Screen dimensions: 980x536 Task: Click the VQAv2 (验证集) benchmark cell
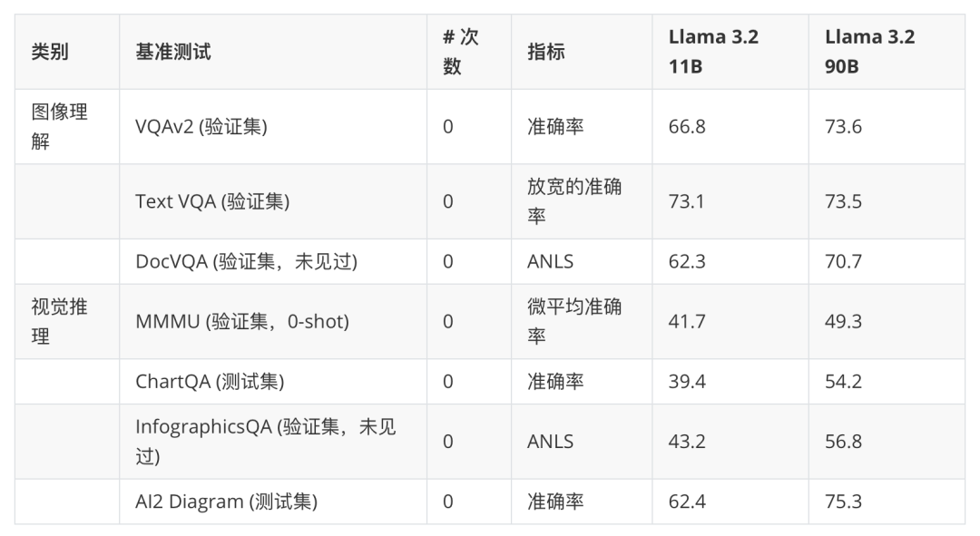pyautogui.click(x=201, y=127)
